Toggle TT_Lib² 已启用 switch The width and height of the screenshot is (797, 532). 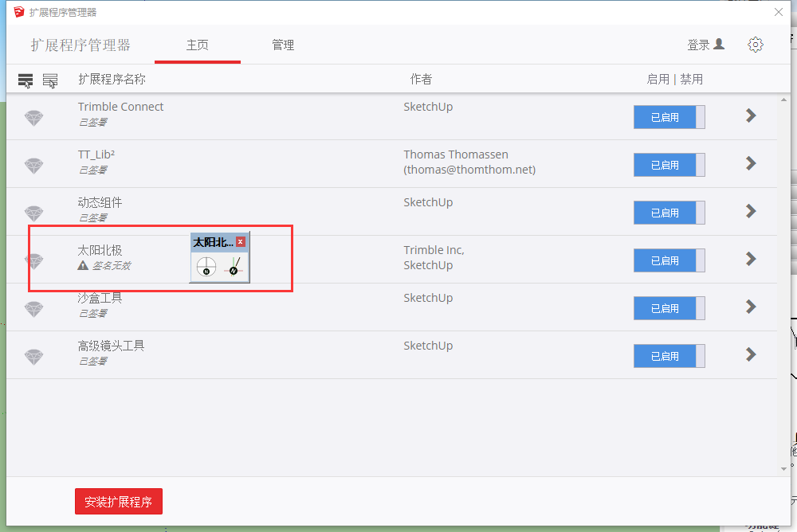click(x=669, y=165)
